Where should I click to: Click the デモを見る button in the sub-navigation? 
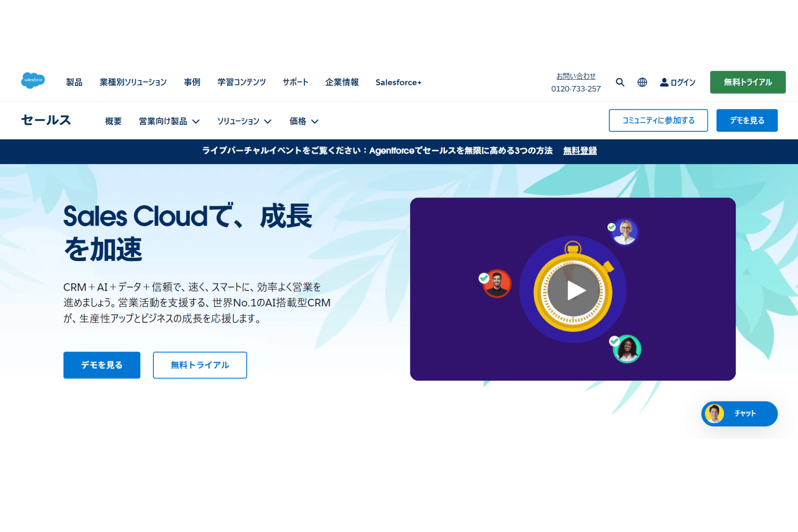point(747,121)
